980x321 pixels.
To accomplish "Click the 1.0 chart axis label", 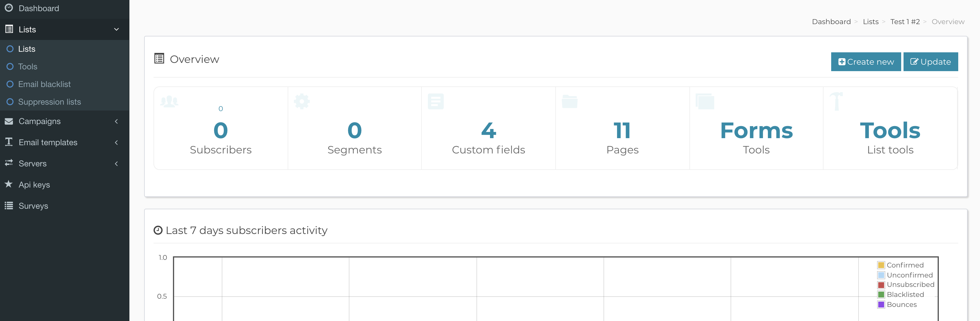I will [163, 258].
